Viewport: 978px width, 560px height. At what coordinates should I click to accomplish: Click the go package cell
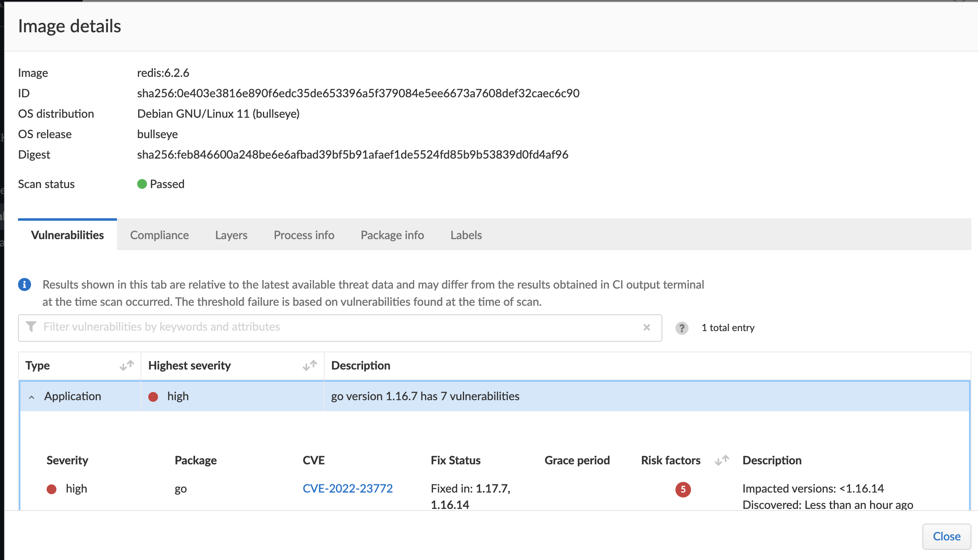pyautogui.click(x=181, y=489)
